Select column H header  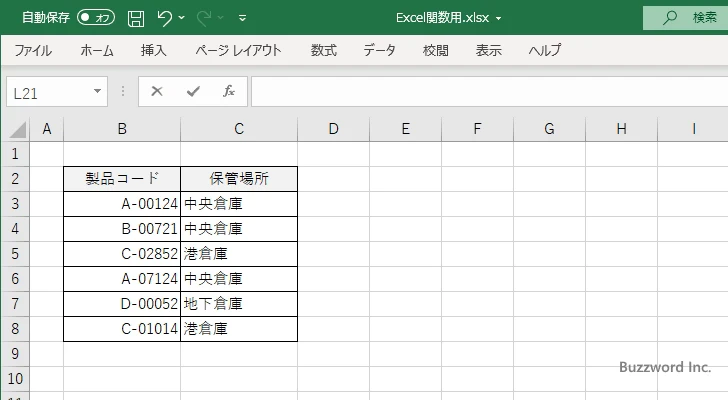[x=621, y=129]
